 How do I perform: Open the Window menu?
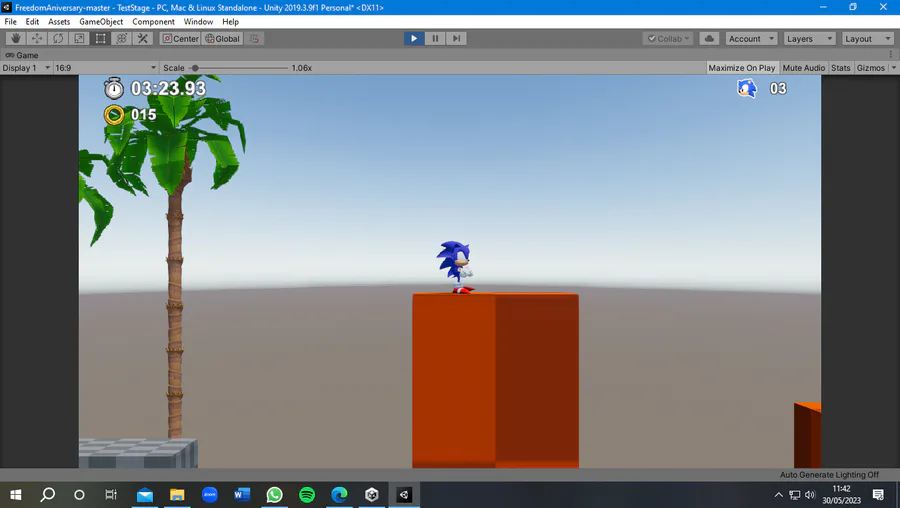[x=198, y=22]
